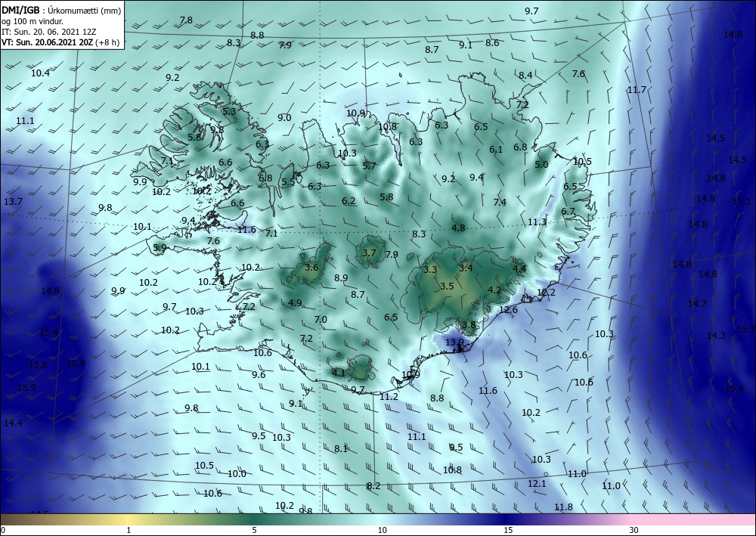Click the 15.9 value in the southwest
This screenshot has width=756, height=536.
[x=26, y=388]
